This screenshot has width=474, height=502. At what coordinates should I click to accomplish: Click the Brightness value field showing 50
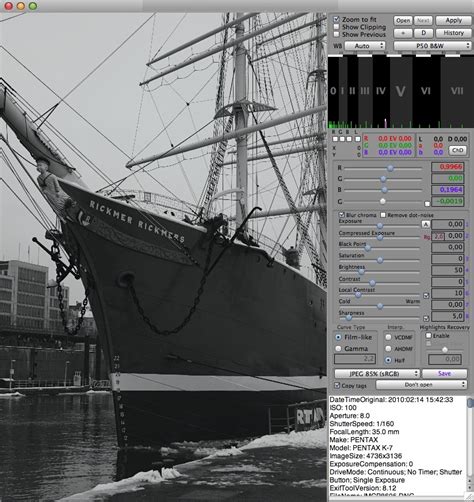pos(448,270)
